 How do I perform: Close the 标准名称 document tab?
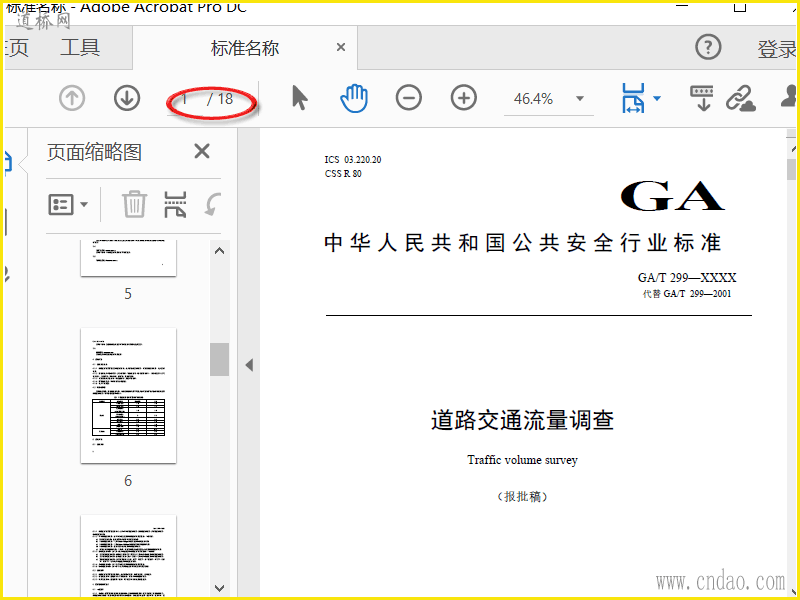click(x=341, y=47)
